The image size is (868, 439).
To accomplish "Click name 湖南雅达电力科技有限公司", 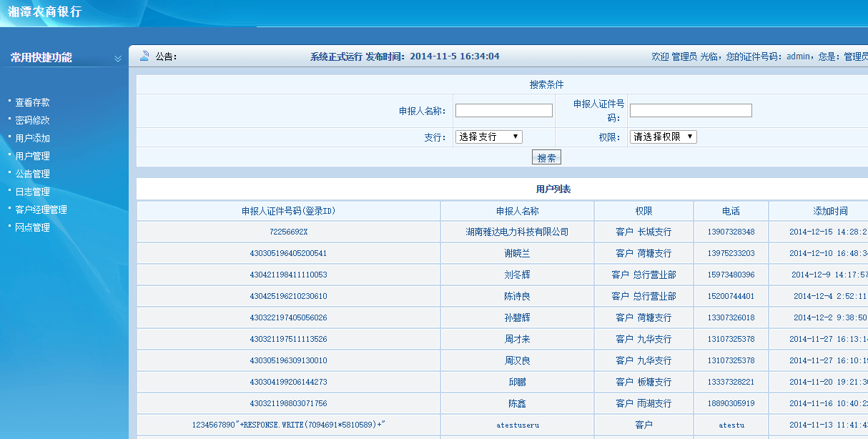I will (518, 232).
